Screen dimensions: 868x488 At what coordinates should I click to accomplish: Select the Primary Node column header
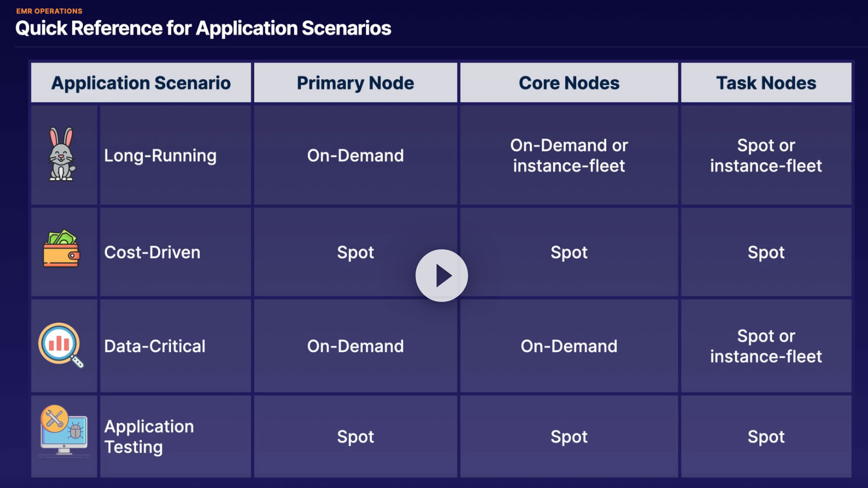point(355,83)
